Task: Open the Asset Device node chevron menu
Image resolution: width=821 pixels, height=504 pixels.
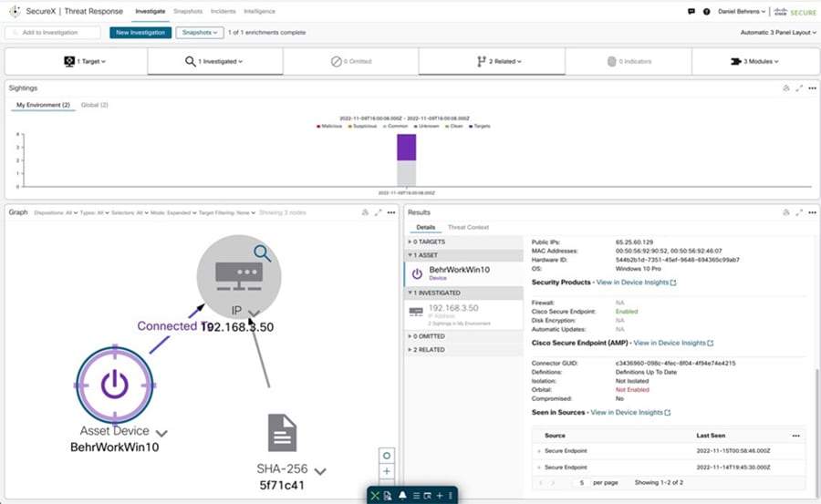Action: click(x=161, y=433)
